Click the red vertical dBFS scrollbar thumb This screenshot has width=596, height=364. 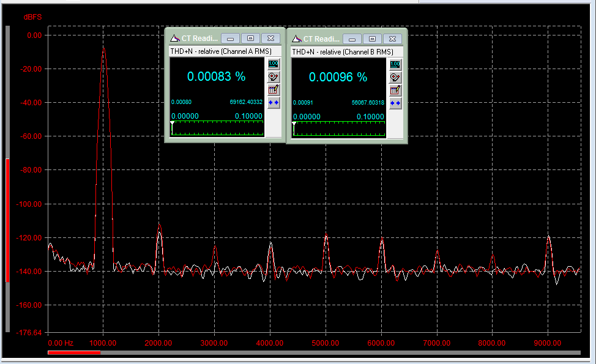pos(7,220)
